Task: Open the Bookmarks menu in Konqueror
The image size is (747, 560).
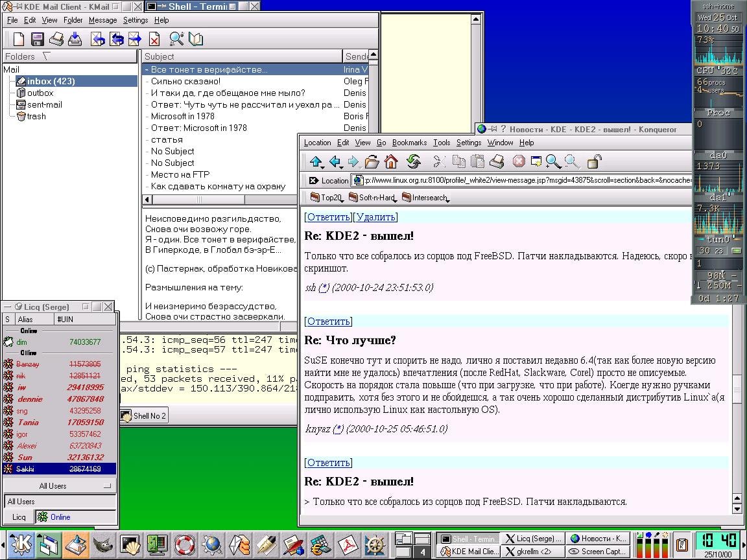Action: point(409,143)
